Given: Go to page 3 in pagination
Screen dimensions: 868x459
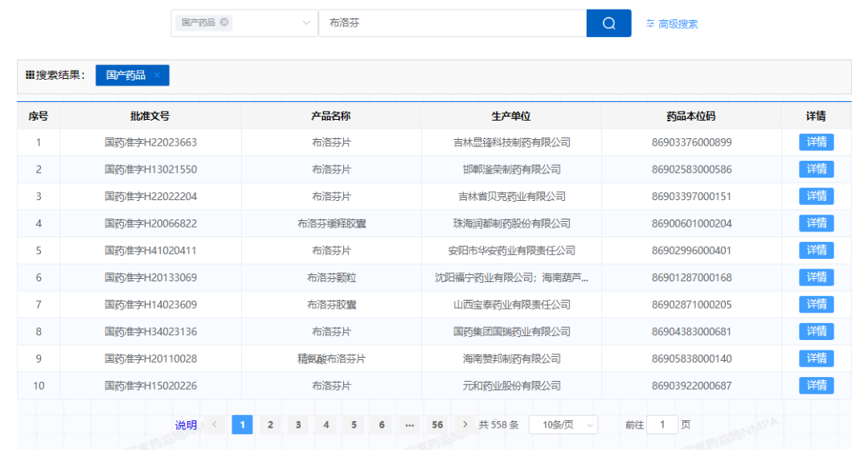Looking at the screenshot, I should coord(298,424).
